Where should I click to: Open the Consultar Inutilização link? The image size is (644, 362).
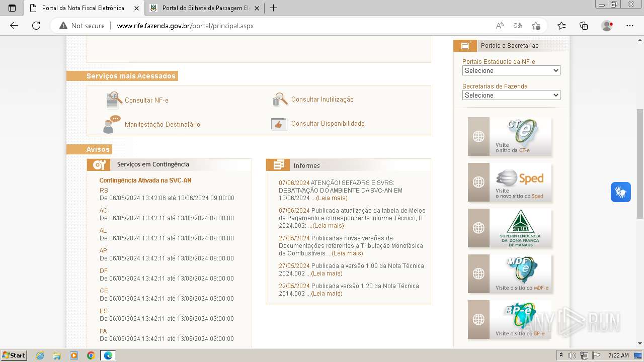click(x=323, y=100)
